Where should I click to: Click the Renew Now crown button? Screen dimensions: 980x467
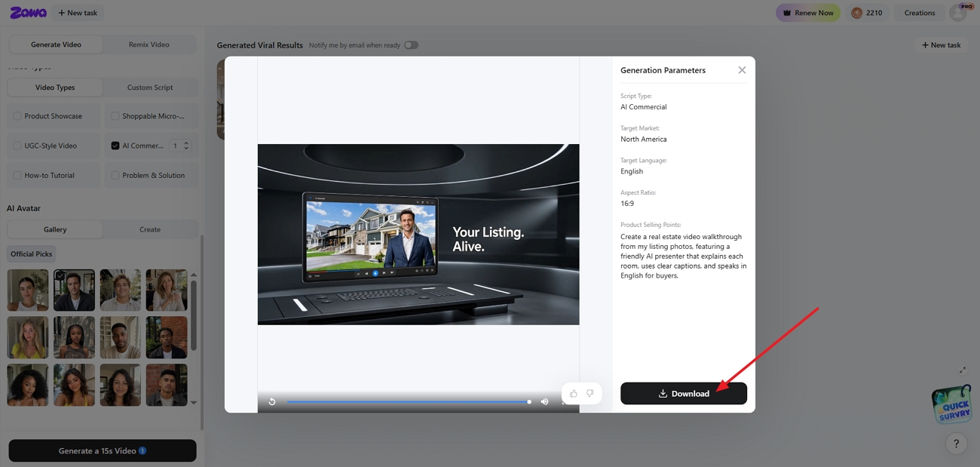[808, 13]
